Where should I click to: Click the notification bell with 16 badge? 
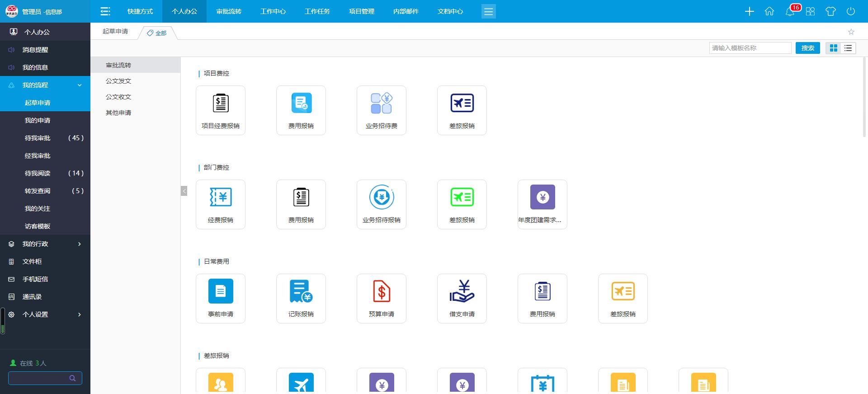pyautogui.click(x=790, y=11)
